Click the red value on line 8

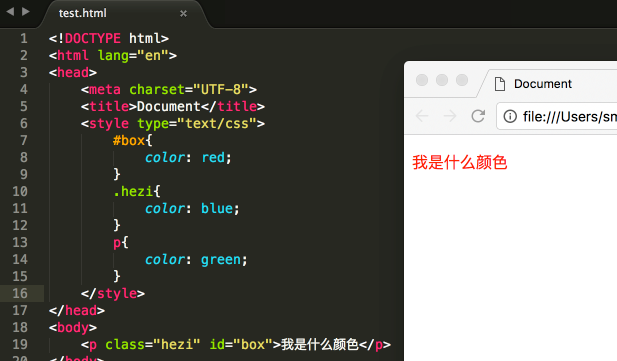coord(213,157)
